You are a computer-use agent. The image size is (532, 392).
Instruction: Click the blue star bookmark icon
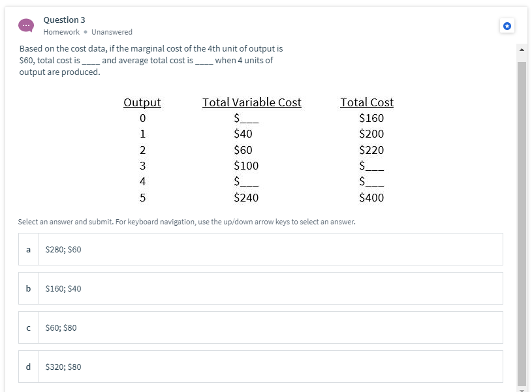click(507, 26)
